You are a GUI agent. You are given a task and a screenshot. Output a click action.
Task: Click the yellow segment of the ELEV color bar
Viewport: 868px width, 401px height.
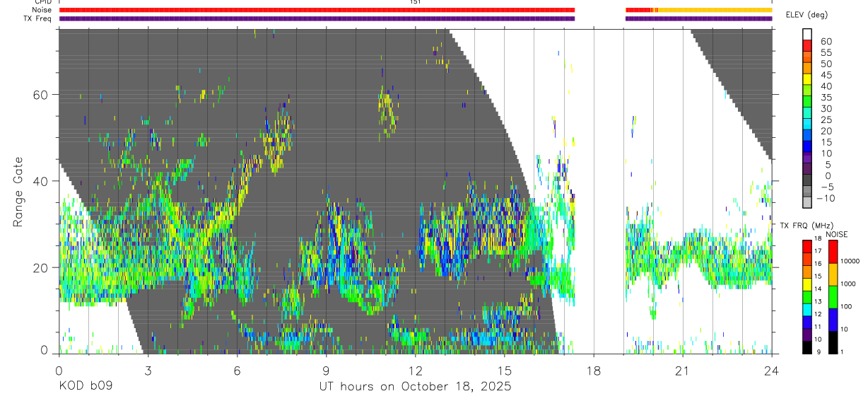tap(808, 80)
